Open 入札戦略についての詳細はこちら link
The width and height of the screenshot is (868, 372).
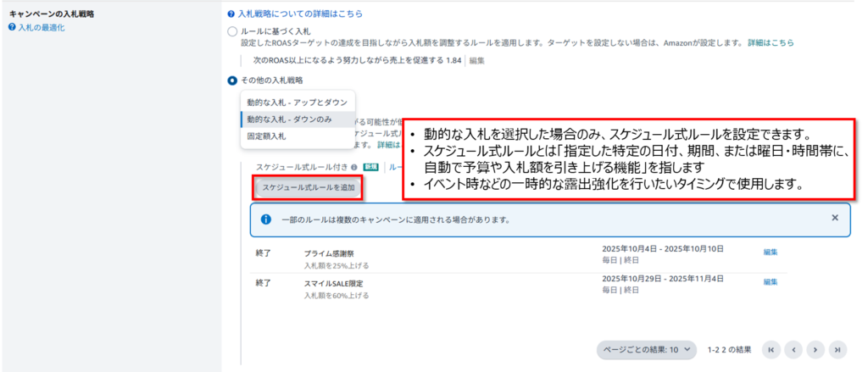300,14
